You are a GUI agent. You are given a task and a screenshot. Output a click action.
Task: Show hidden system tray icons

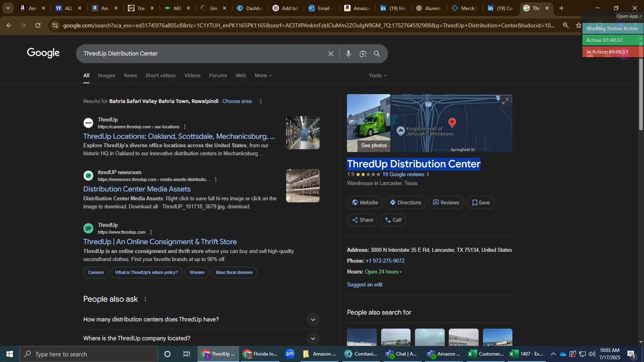click(x=553, y=354)
